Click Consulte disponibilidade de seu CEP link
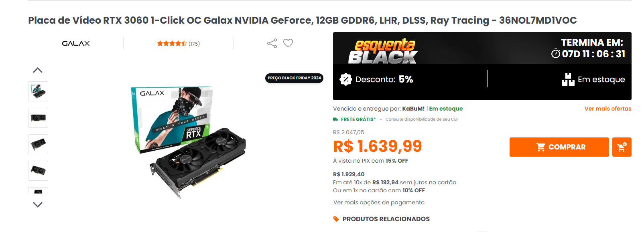 [x=422, y=119]
